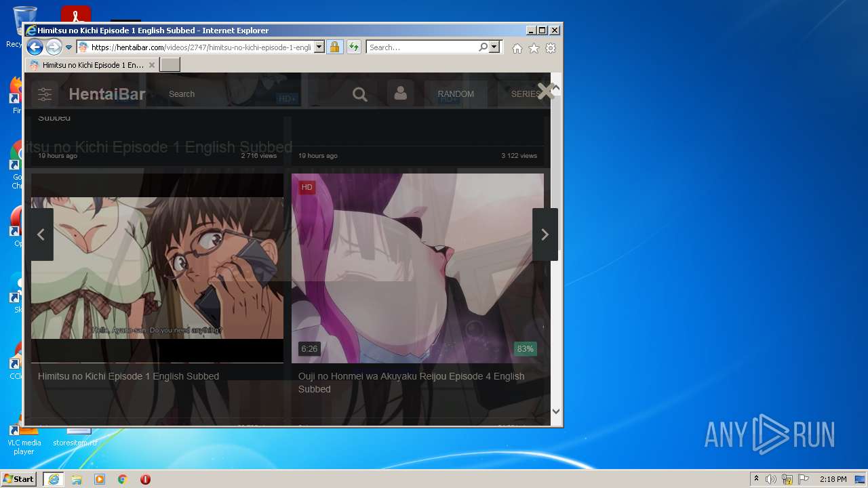Select the Recycle Bin desktop icon

coord(24,27)
